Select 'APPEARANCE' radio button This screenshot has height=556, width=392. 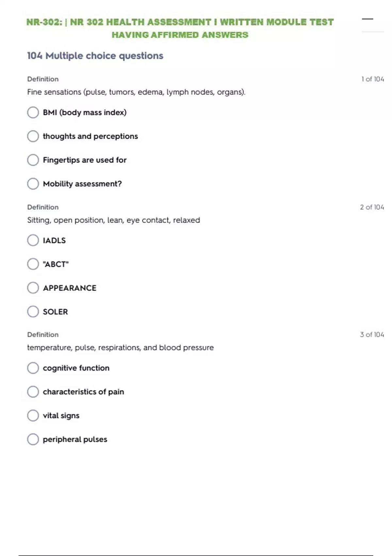point(33,288)
